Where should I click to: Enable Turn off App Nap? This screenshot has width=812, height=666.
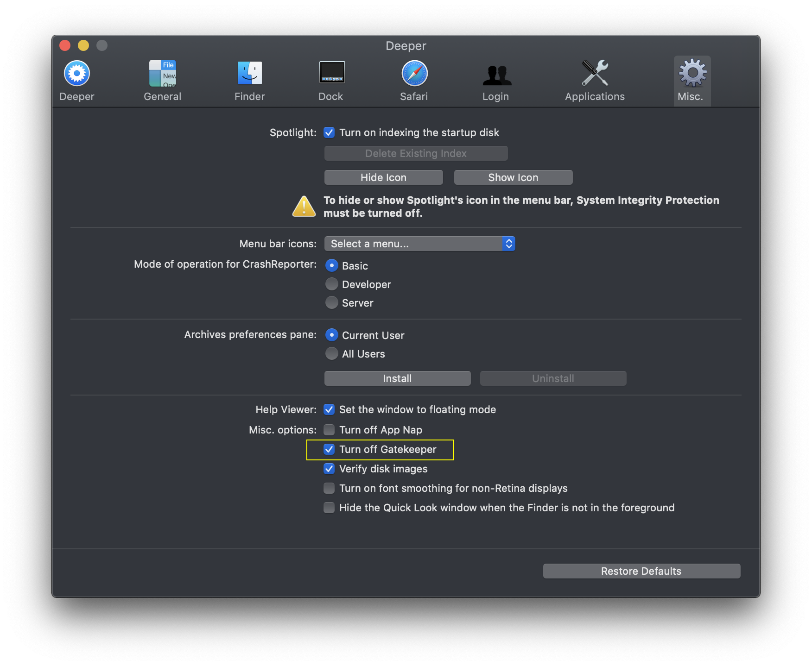pos(329,430)
